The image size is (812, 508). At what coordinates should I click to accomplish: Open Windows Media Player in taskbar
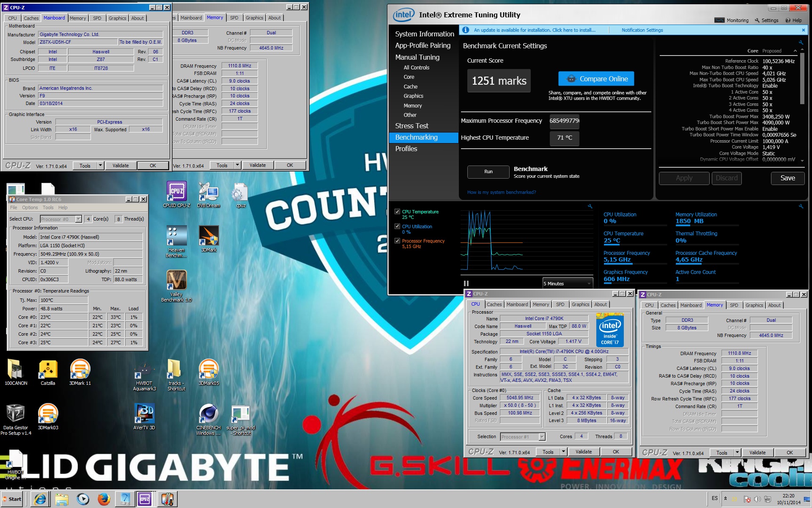point(83,499)
